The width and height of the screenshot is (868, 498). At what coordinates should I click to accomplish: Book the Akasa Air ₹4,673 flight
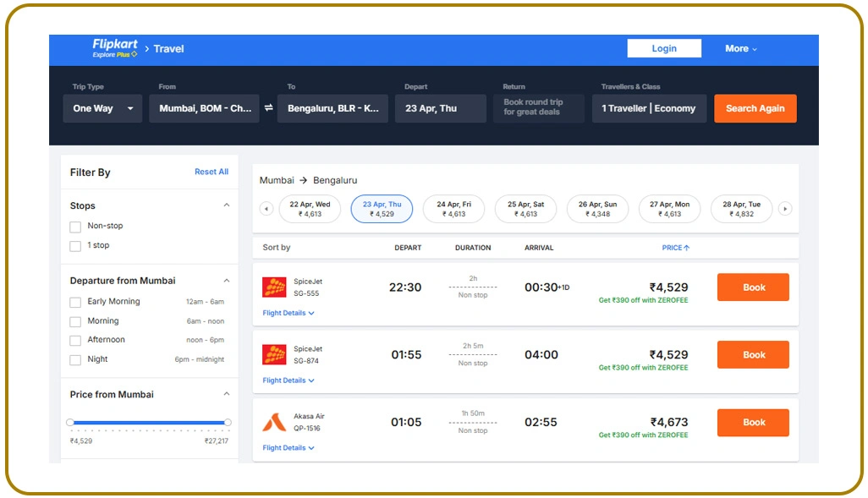pos(753,422)
